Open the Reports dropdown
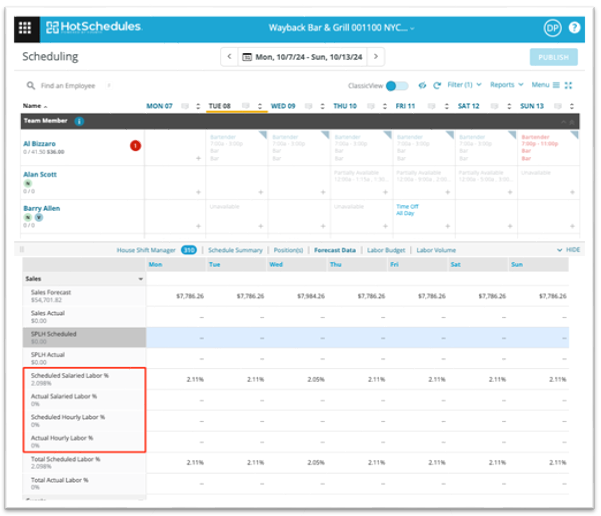The height and width of the screenshot is (516, 601). (506, 86)
